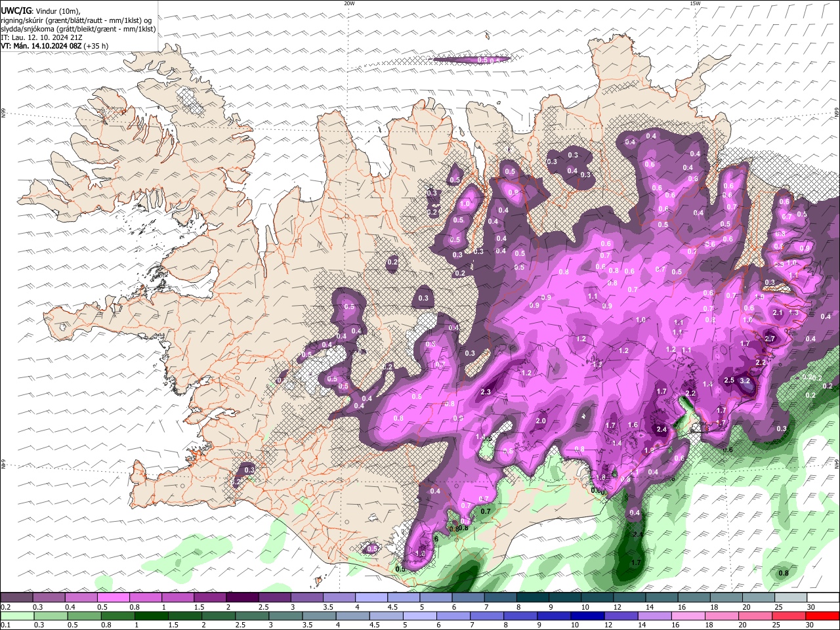Click the '2.3' precipitation value on map
This screenshot has height=630, width=840.
[x=486, y=392]
